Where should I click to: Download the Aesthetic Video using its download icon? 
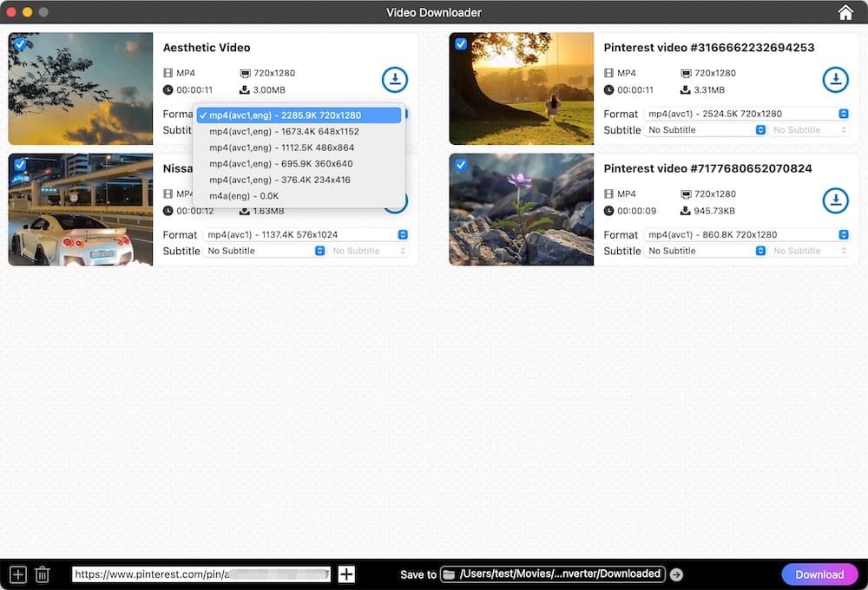click(395, 79)
